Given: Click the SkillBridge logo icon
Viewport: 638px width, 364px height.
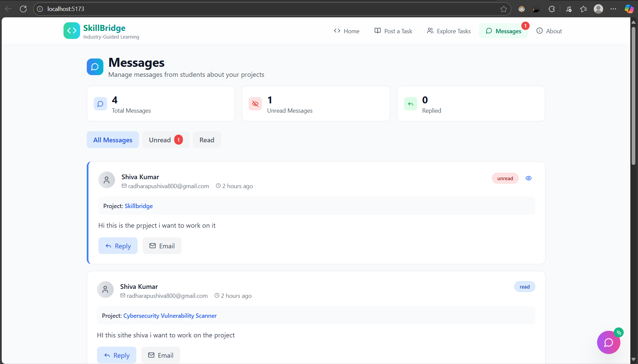Looking at the screenshot, I should point(71,31).
